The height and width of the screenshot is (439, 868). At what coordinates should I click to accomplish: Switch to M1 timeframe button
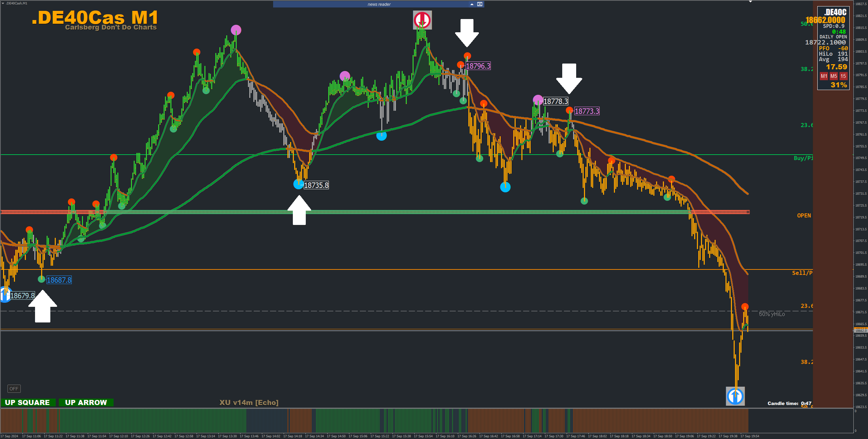point(823,76)
